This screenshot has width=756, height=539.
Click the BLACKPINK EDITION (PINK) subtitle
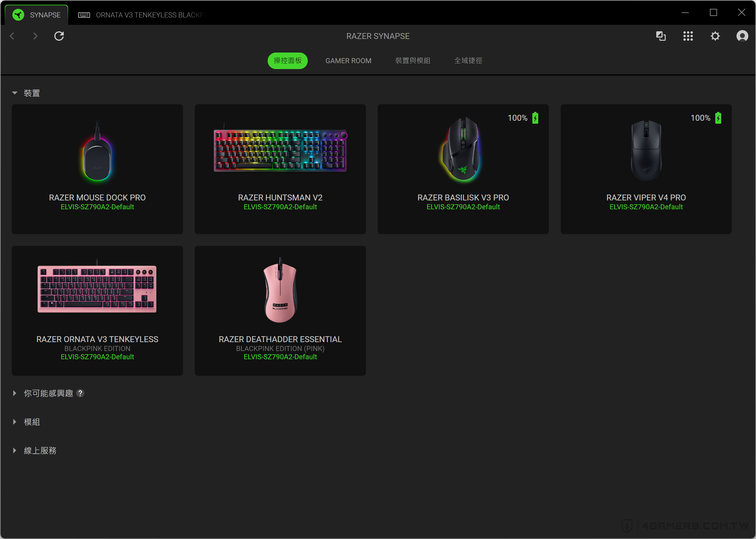[x=280, y=349]
